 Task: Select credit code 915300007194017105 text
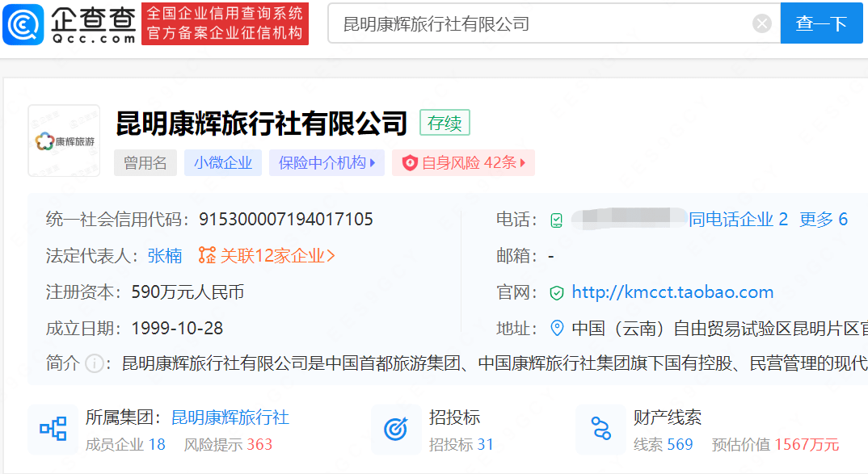[x=285, y=219]
